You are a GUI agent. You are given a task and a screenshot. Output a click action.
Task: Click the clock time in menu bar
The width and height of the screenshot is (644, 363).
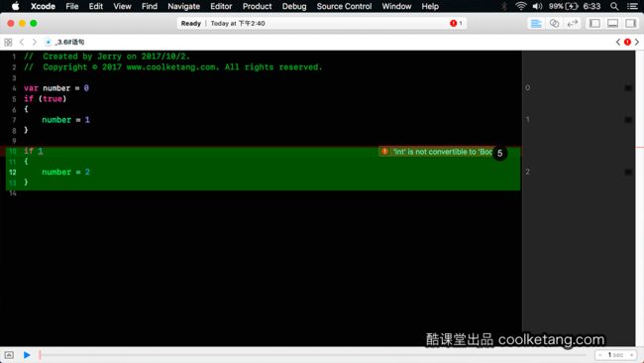(x=591, y=6)
